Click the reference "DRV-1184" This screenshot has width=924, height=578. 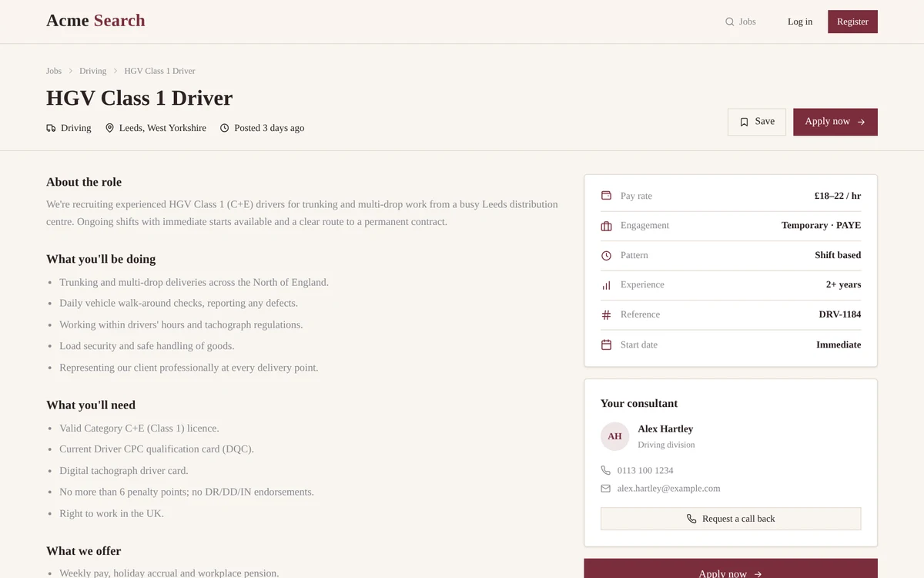[840, 314]
